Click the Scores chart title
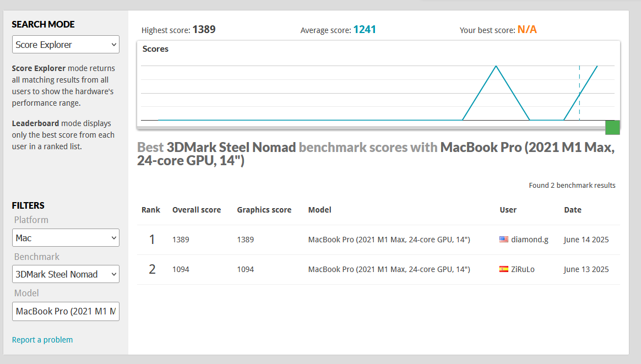Image resolution: width=641 pixels, height=364 pixels. point(155,48)
